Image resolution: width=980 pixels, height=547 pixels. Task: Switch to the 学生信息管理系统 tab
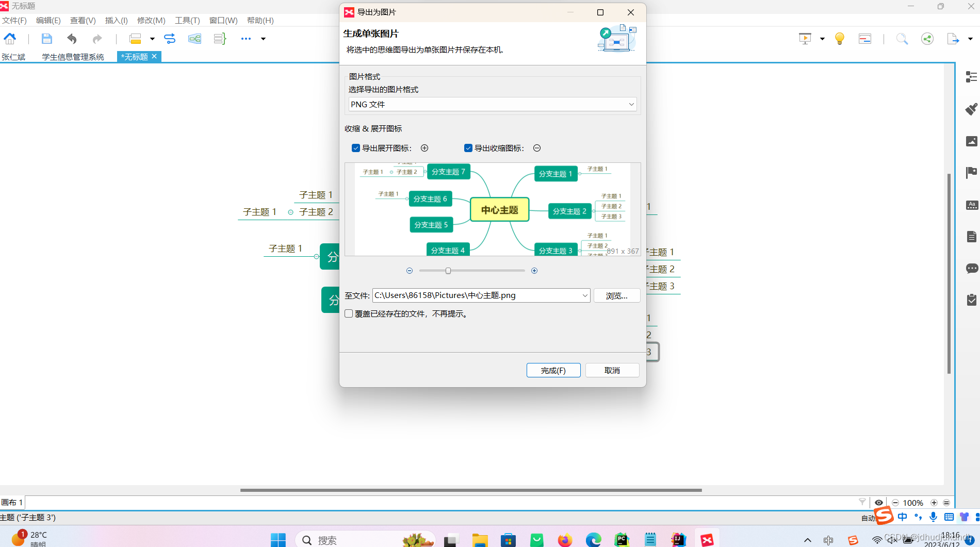coord(73,57)
